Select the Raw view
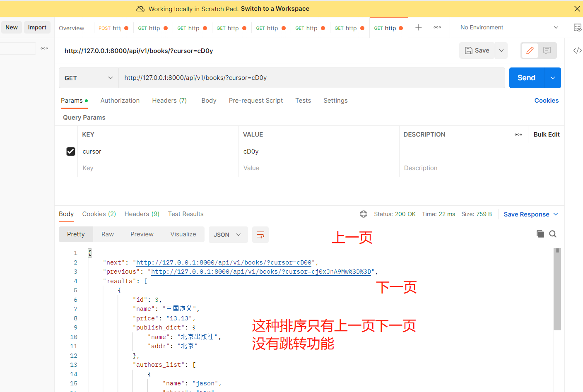The width and height of the screenshot is (583, 392). [x=107, y=234]
